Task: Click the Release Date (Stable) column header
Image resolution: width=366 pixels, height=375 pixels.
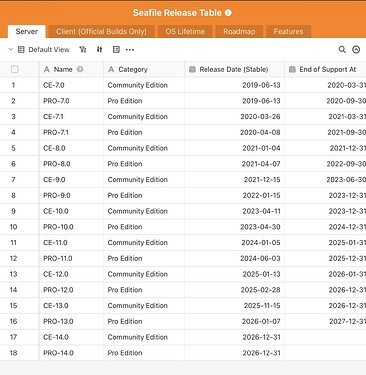Action: pyautogui.click(x=234, y=69)
